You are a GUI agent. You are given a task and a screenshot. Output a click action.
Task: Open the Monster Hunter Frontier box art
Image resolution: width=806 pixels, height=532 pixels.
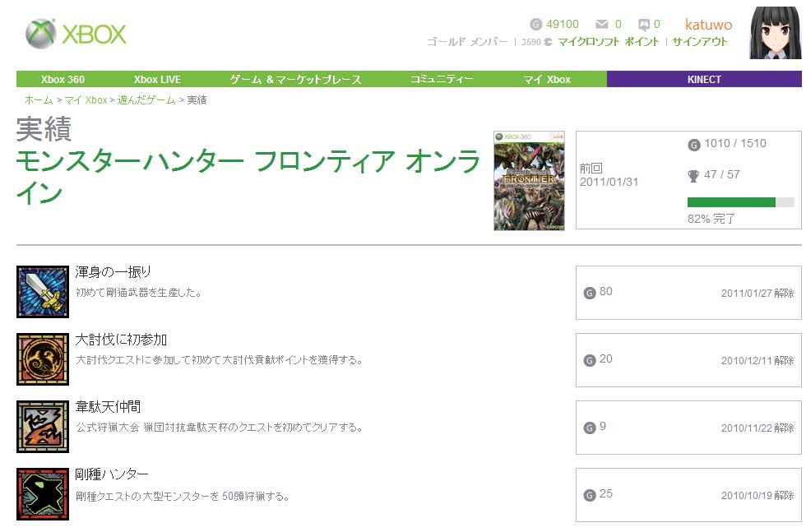(x=529, y=180)
